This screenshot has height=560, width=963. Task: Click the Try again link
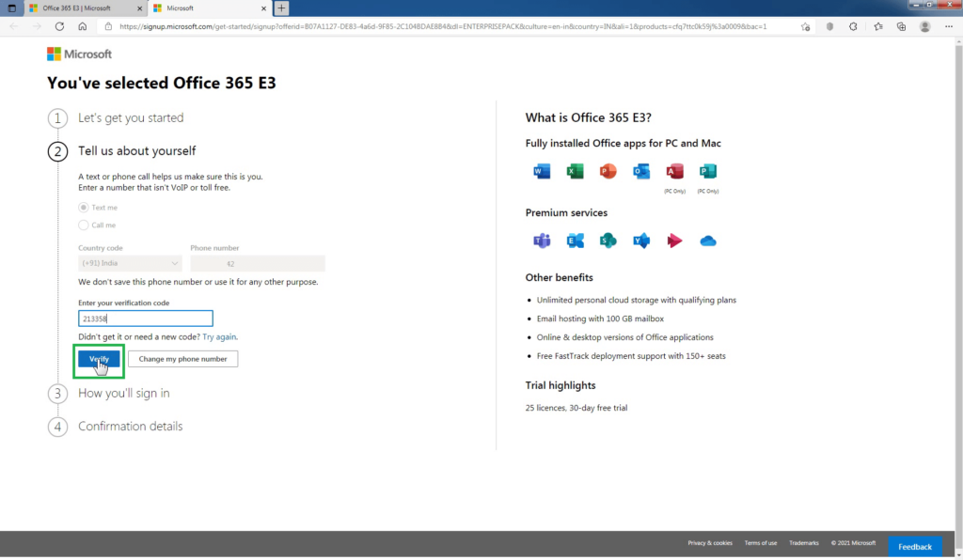click(219, 336)
